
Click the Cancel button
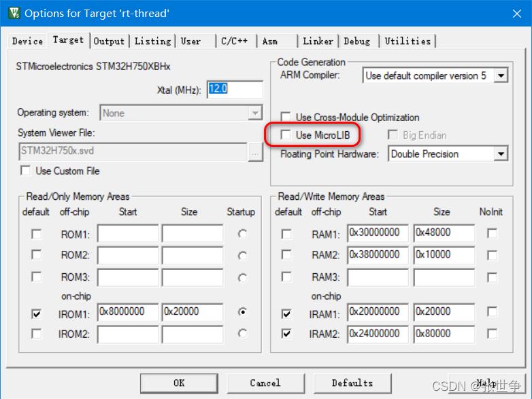(265, 383)
